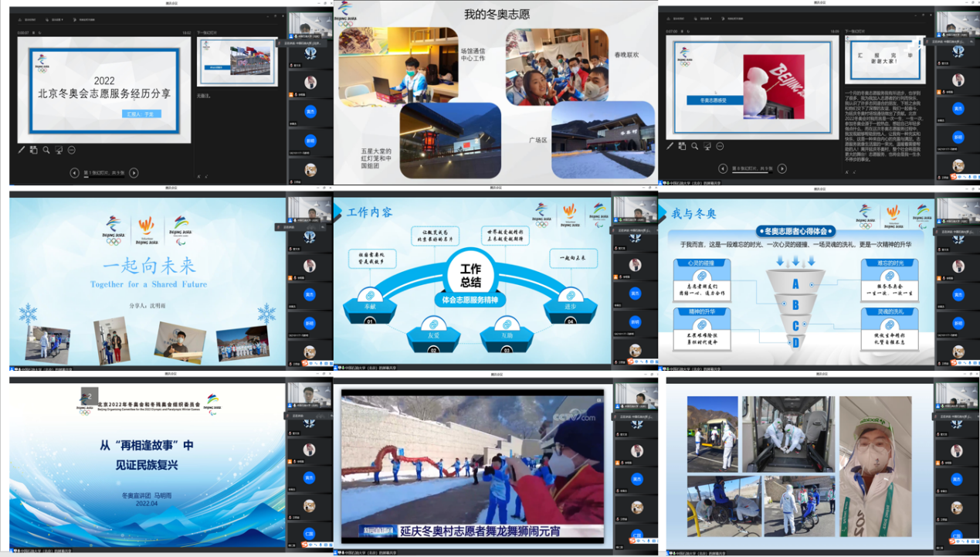Toggle black screen under the 2022 title slide
Image resolution: width=980 pixels, height=557 pixels.
click(59, 150)
